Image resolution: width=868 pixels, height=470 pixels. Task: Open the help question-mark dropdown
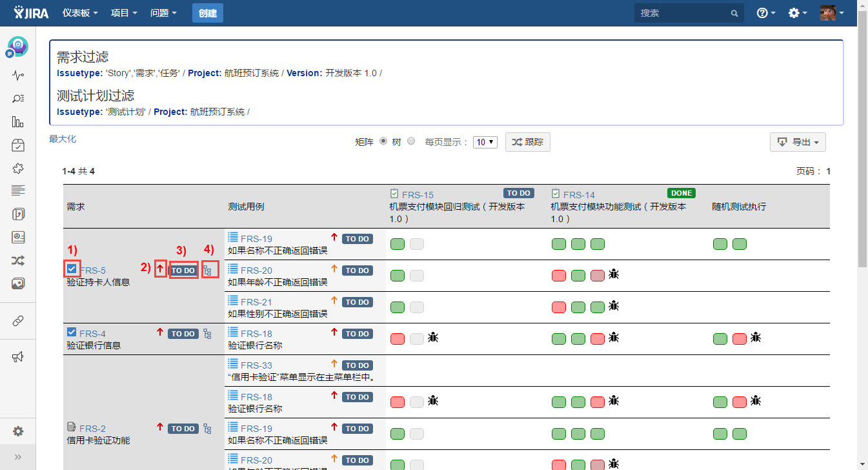tap(766, 13)
